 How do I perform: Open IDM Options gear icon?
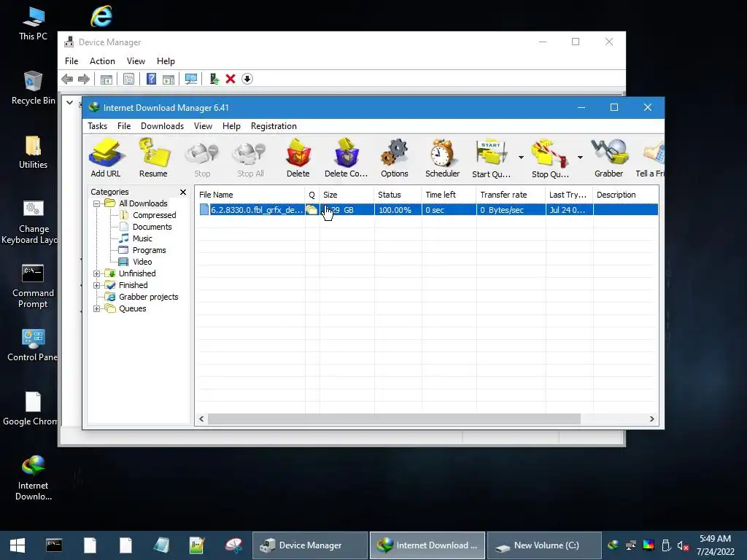[395, 158]
